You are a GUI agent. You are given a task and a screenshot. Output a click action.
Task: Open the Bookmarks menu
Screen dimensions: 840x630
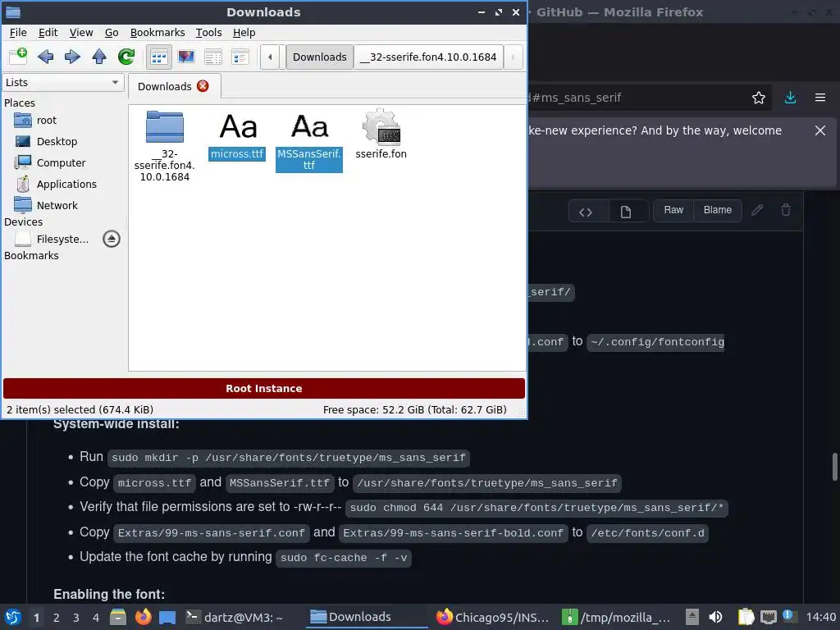pos(157,33)
